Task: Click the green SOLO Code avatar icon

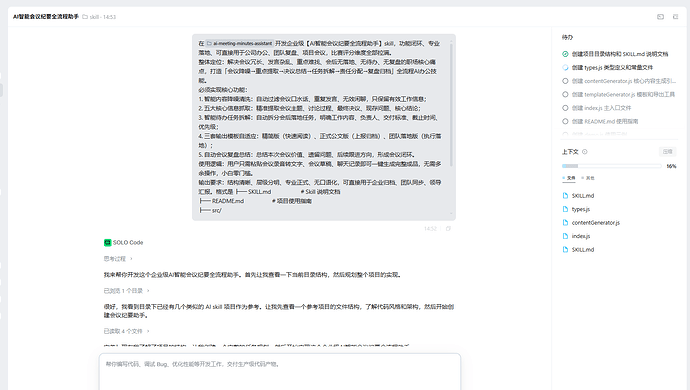Action: [107, 243]
